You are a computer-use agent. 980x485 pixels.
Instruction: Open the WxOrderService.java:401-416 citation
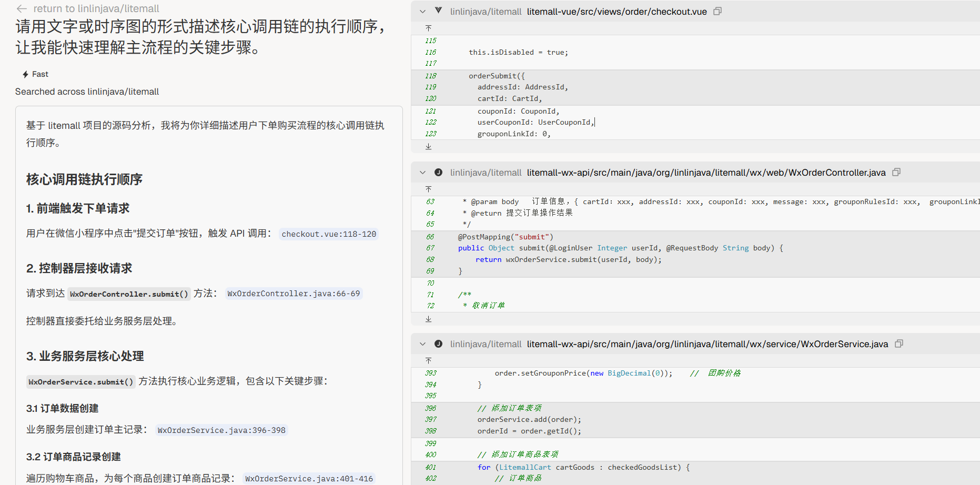(309, 479)
